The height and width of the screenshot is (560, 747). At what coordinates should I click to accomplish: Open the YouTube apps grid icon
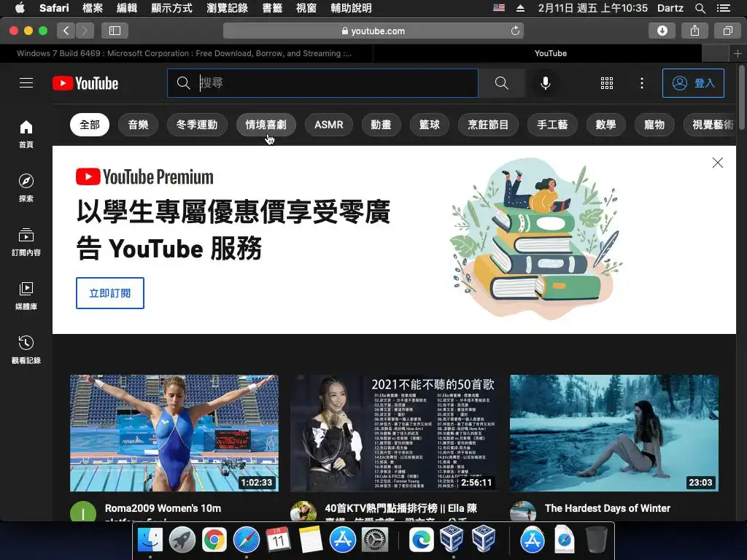point(606,83)
